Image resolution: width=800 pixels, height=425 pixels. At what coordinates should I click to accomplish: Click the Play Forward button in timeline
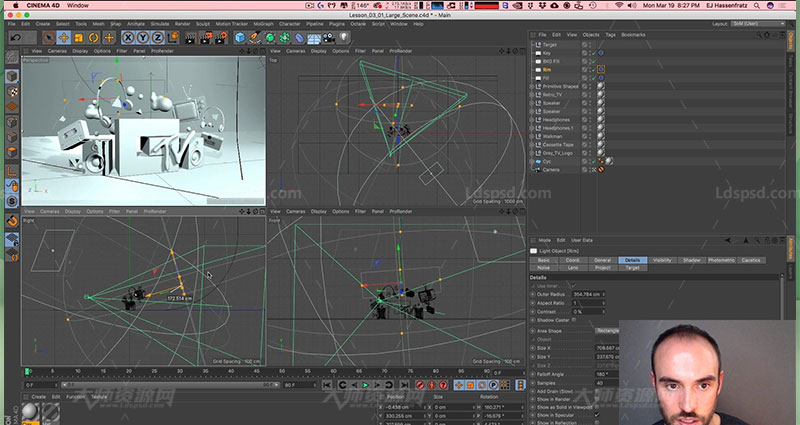(x=365, y=385)
